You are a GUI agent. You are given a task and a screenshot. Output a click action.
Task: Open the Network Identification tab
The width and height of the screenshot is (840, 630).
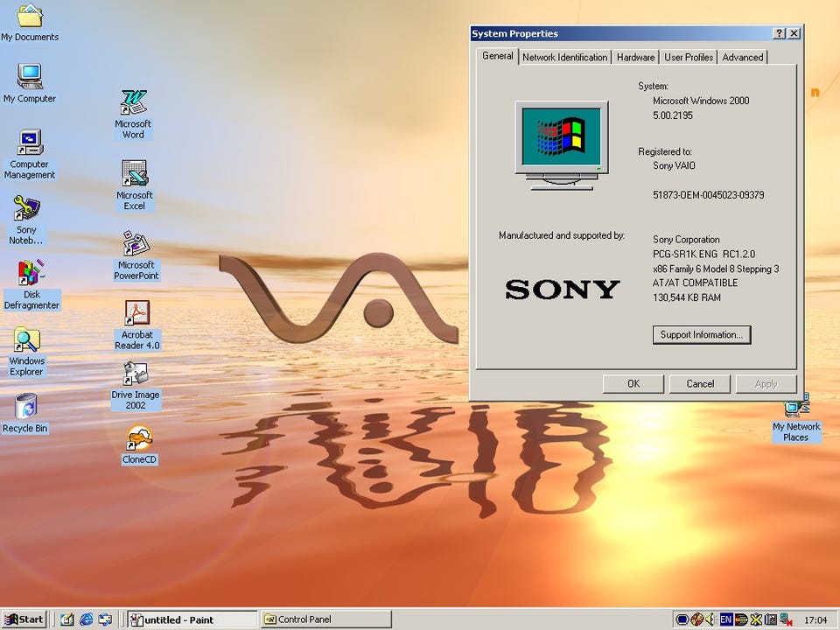[x=564, y=58]
